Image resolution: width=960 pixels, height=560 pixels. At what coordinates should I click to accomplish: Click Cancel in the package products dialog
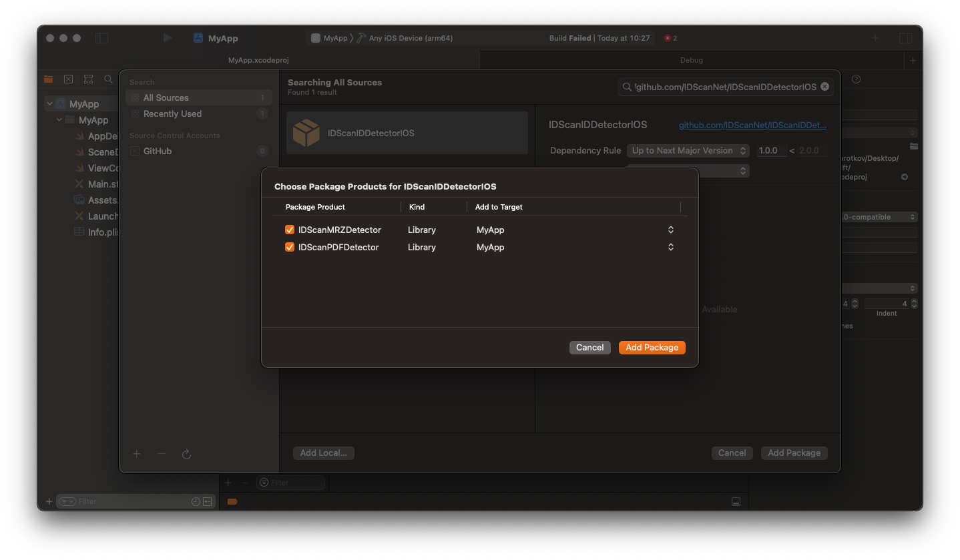590,348
